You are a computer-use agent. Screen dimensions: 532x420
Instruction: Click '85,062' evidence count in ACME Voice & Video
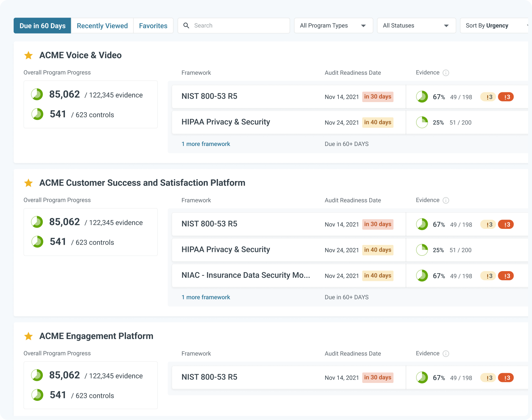pos(64,94)
